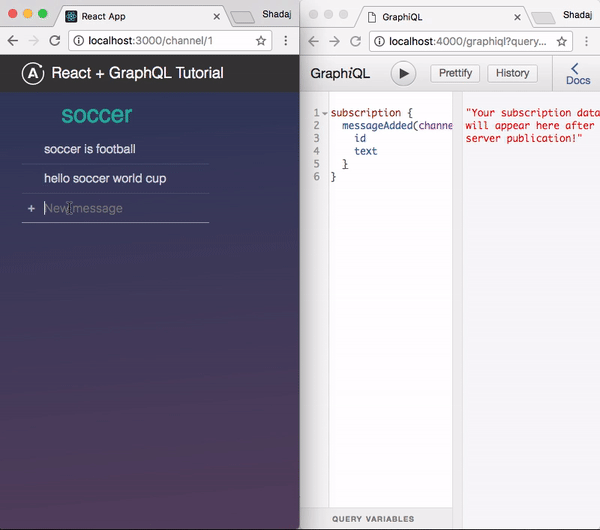Screen dimensions: 600x530
Task: Open the Docs explorer panel
Action: click(x=578, y=74)
